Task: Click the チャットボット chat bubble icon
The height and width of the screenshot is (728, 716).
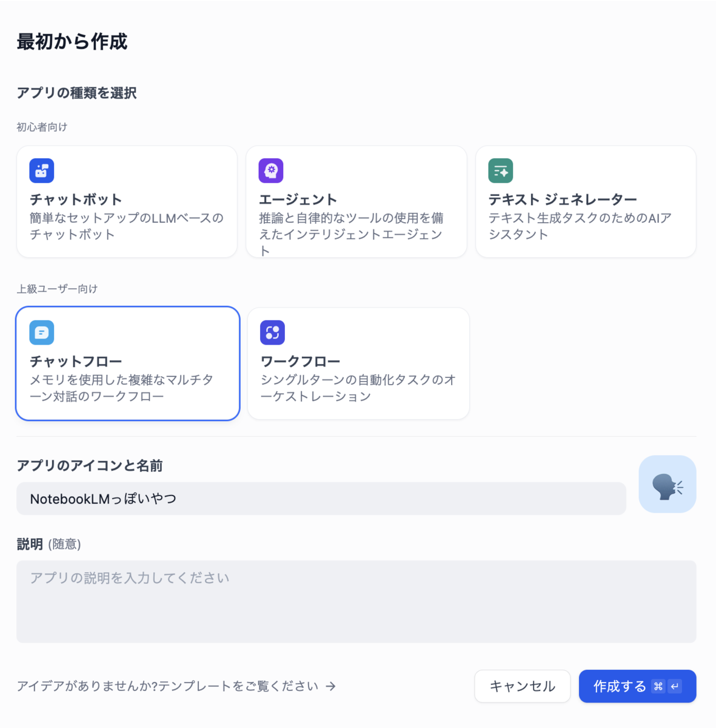Action: (x=42, y=170)
